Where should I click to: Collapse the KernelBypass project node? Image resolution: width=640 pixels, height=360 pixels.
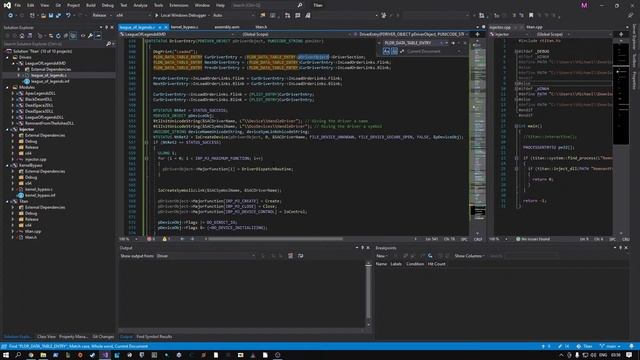7,165
